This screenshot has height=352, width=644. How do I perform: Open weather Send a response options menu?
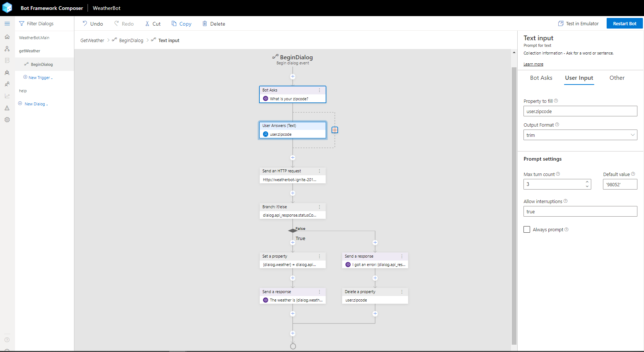coord(319,292)
